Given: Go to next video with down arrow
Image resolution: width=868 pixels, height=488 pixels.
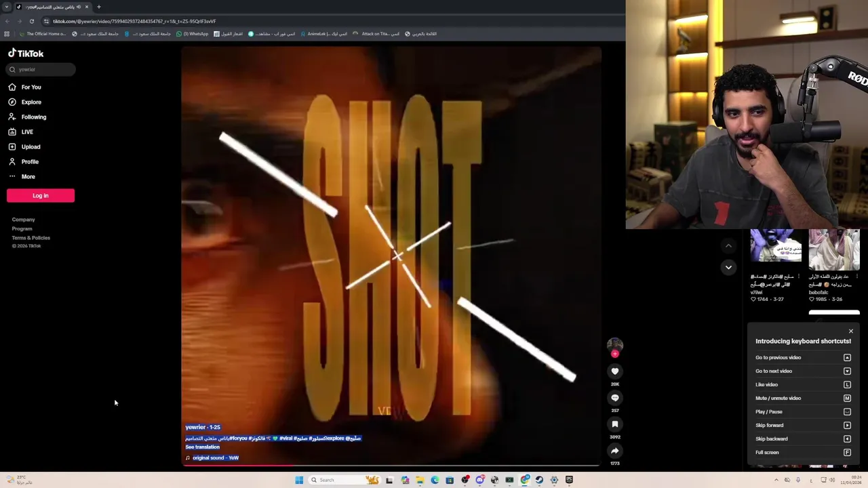Looking at the screenshot, I should click(728, 267).
